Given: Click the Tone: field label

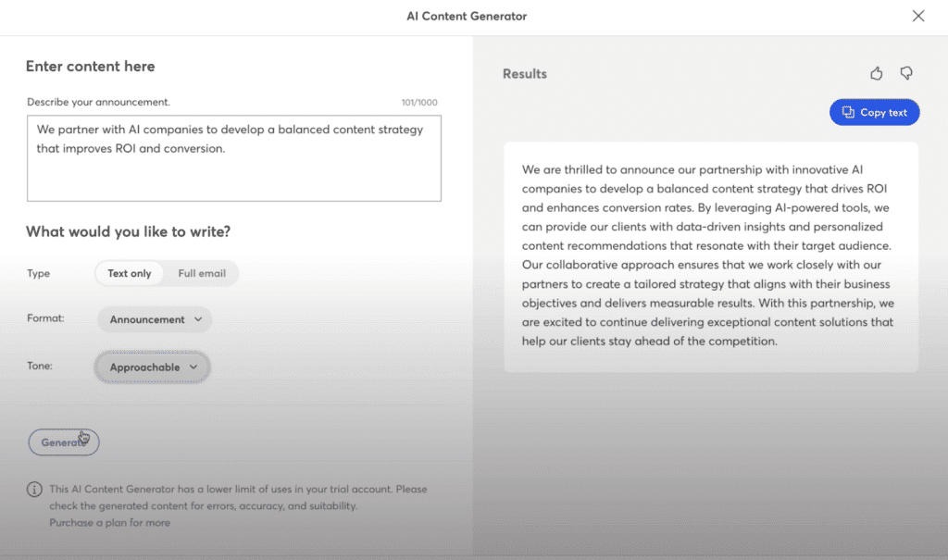Looking at the screenshot, I should (39, 366).
